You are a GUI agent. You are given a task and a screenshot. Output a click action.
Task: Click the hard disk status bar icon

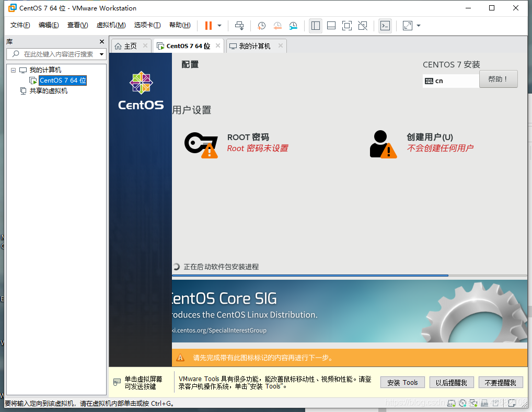pyautogui.click(x=451, y=403)
